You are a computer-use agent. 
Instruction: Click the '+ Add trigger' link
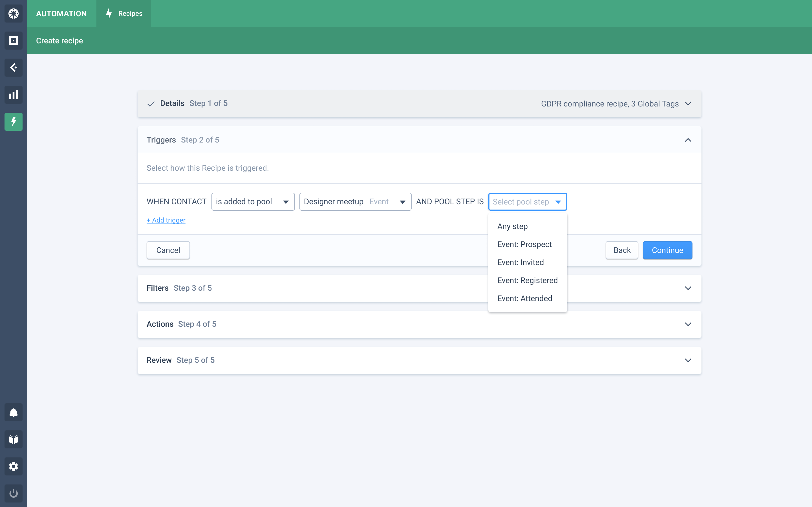[166, 220]
